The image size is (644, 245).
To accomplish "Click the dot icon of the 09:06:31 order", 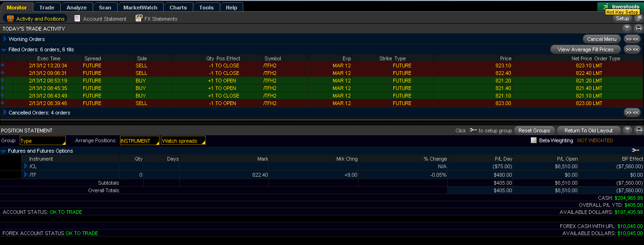I will 2,73.
